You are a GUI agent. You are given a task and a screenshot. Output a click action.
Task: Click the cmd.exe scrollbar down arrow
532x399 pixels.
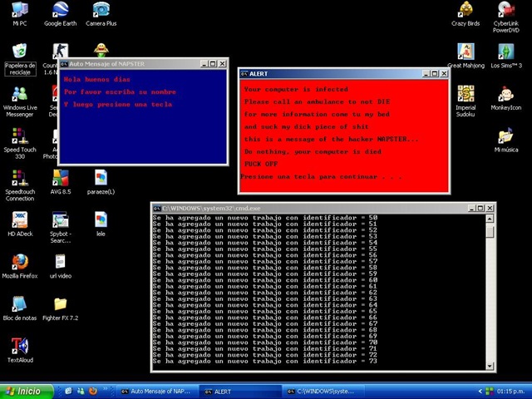[x=490, y=366]
